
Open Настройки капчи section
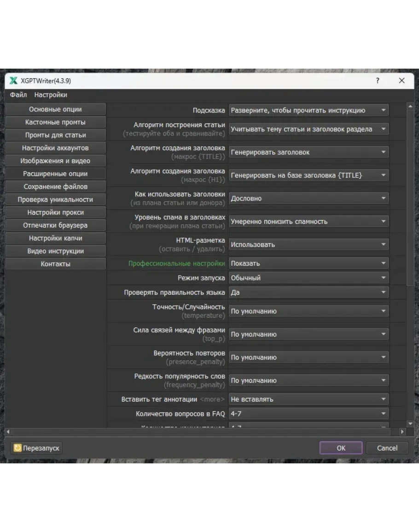coord(55,238)
